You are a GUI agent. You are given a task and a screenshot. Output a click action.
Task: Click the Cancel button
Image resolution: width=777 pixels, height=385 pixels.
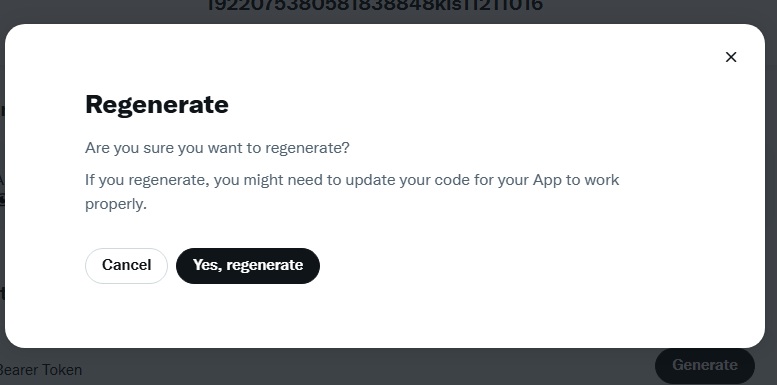point(126,266)
